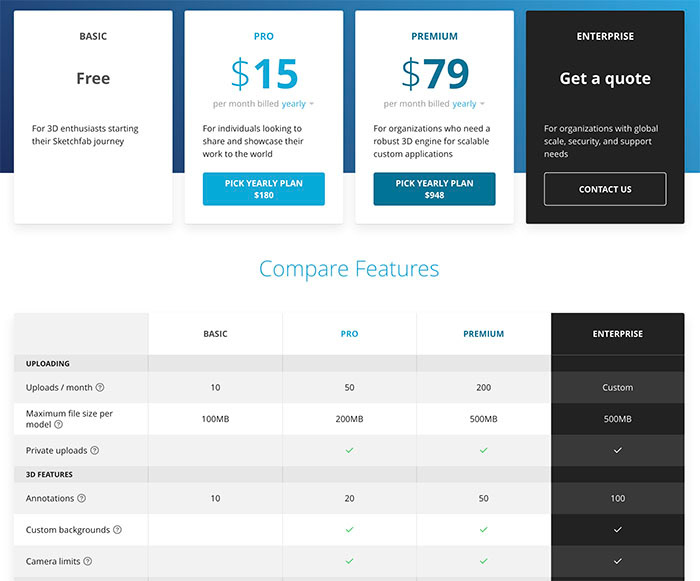The height and width of the screenshot is (581, 700).
Task: Open Pro plan billing period dropdown
Action: 298,104
